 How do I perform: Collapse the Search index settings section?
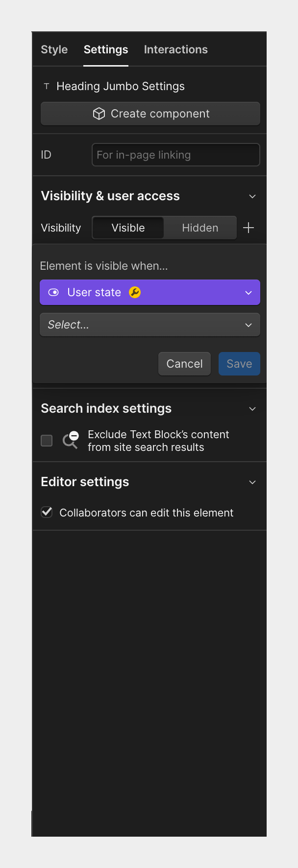pyautogui.click(x=252, y=408)
